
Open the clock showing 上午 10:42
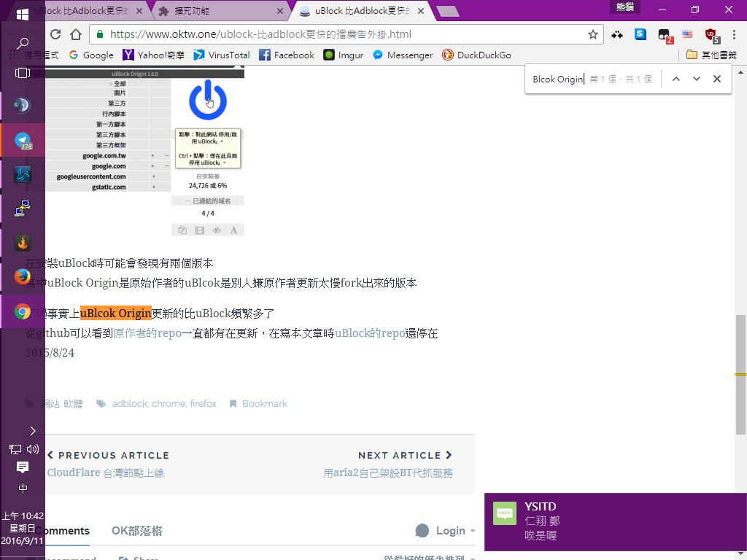[23, 528]
